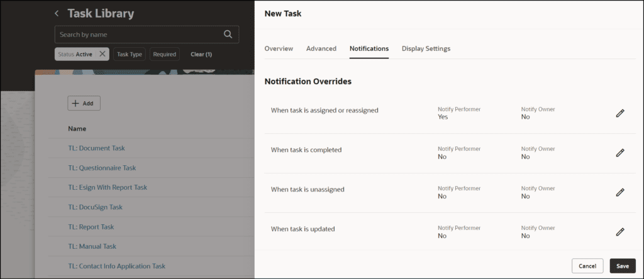Edit the task updated notification

pos(619,232)
